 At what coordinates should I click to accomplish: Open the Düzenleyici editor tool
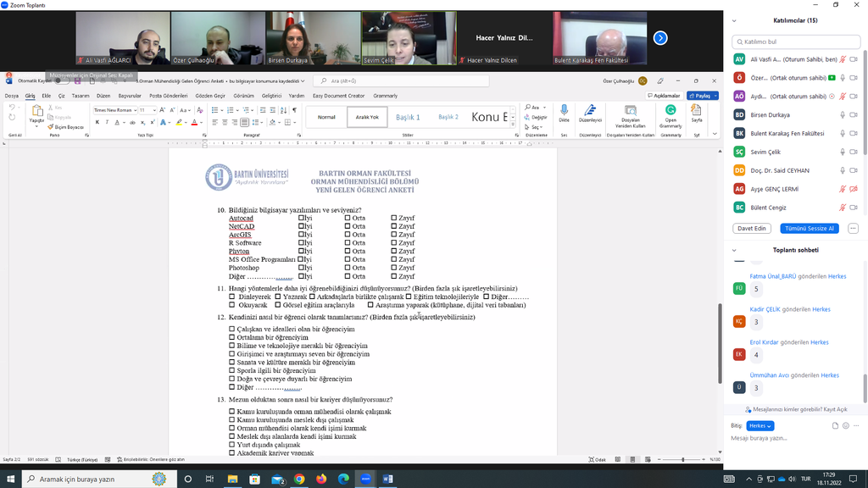click(590, 111)
